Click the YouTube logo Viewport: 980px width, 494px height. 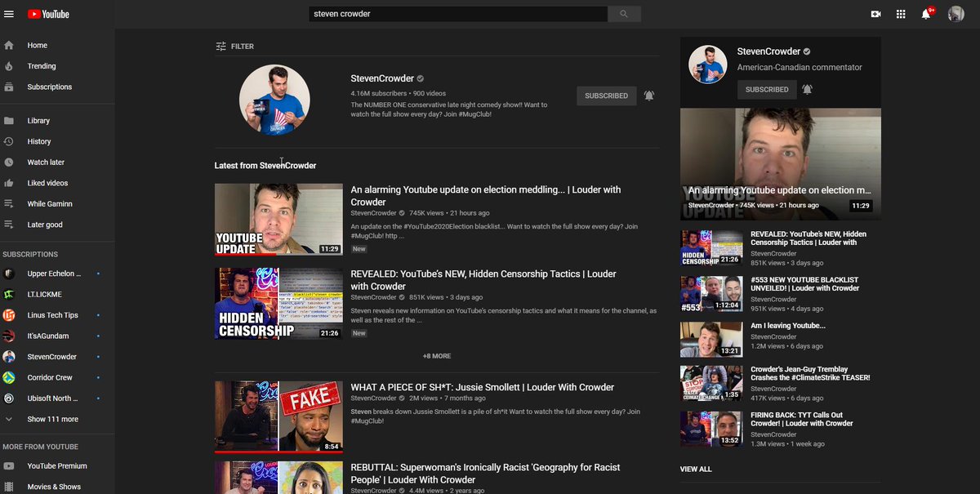tap(48, 14)
